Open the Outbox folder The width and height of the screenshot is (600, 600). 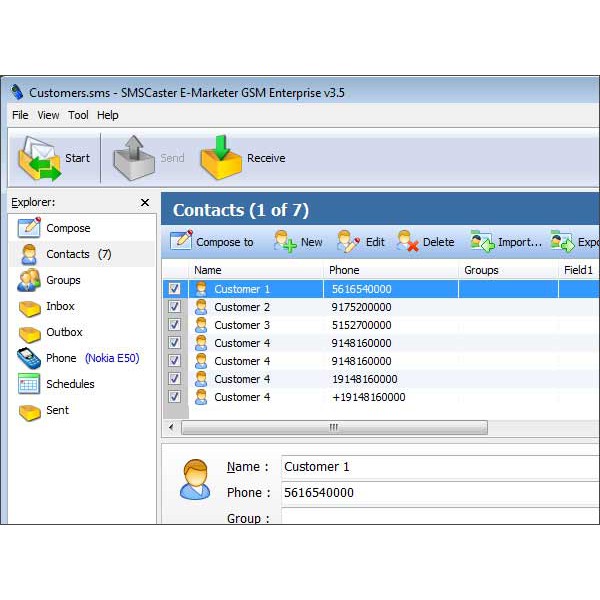(63, 332)
